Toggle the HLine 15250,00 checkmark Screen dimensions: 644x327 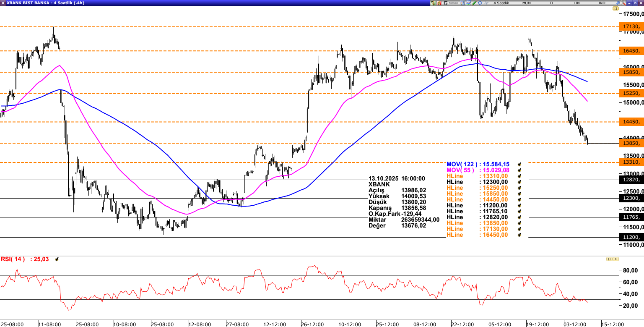[x=519, y=188]
